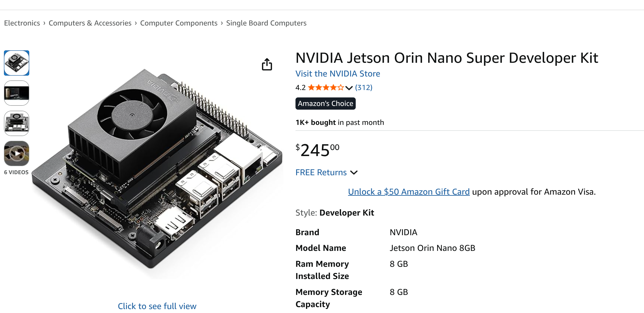Open the 312 customer reviews link
Viewport: 644px width, 313px height.
pos(364,88)
